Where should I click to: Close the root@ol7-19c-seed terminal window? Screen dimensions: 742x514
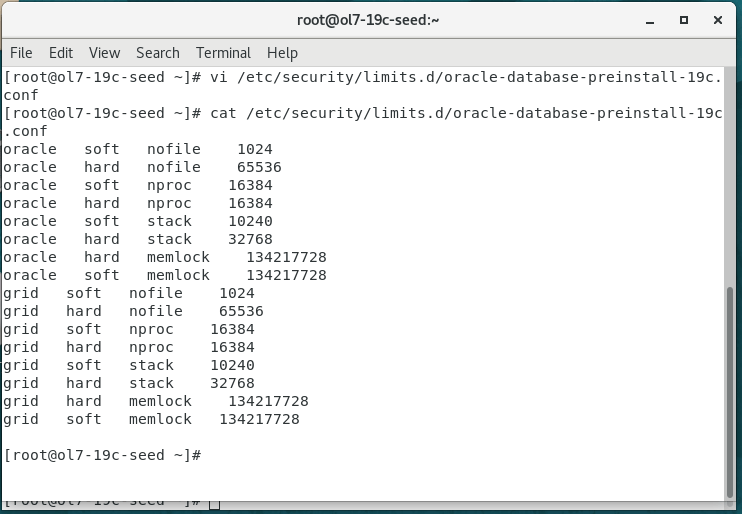[x=716, y=19]
